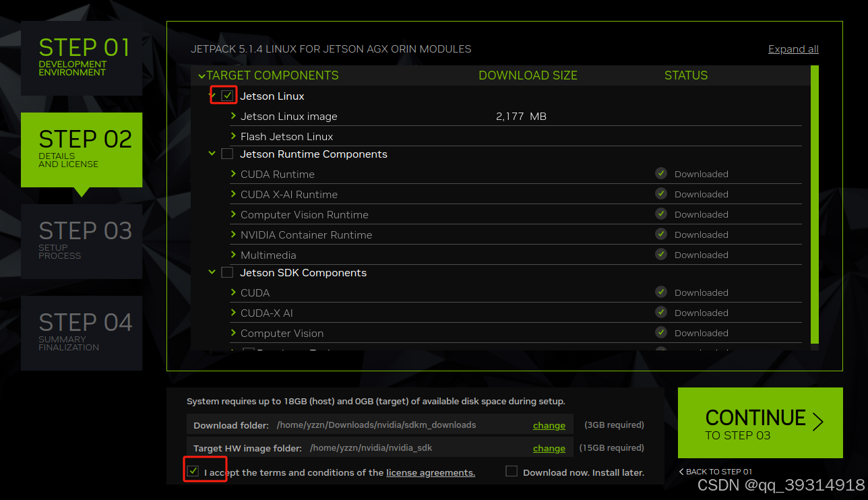
Task: Click the CUDA Runtime downloaded status checkmark icon
Action: (x=661, y=173)
